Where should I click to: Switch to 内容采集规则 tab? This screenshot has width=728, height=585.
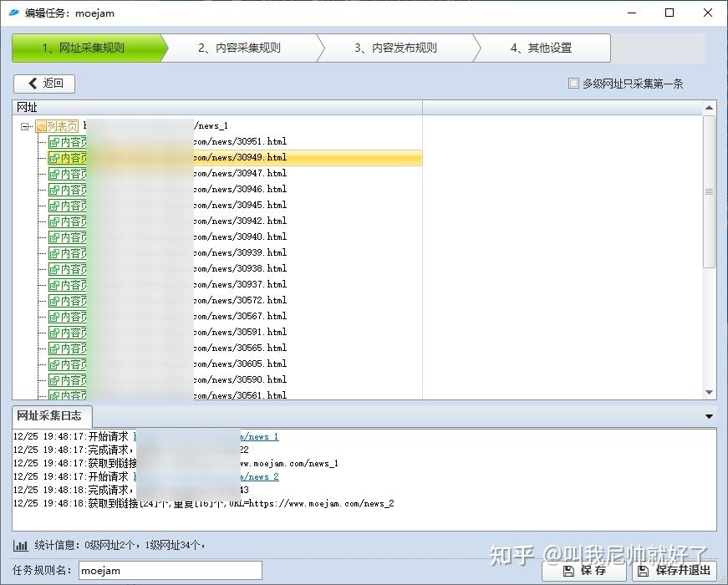tap(239, 48)
